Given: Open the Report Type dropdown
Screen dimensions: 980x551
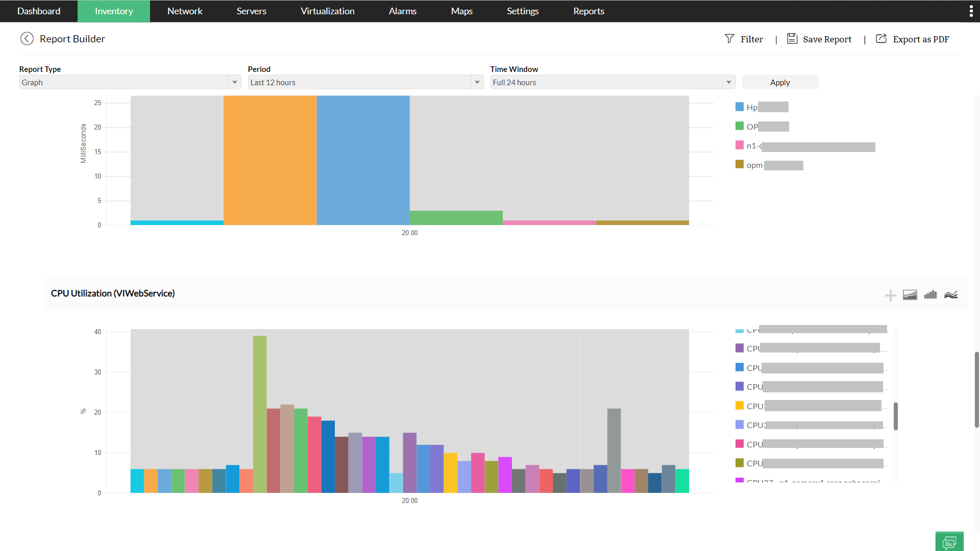Looking at the screenshot, I should tap(234, 82).
